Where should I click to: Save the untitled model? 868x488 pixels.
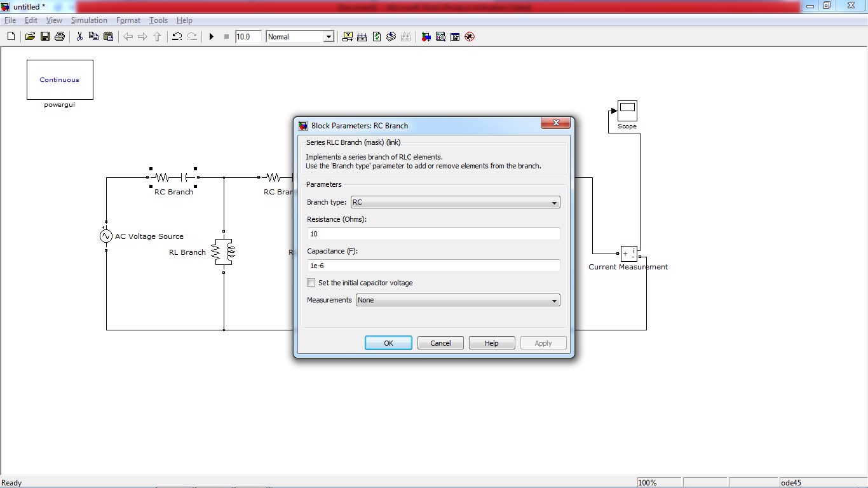click(x=44, y=36)
